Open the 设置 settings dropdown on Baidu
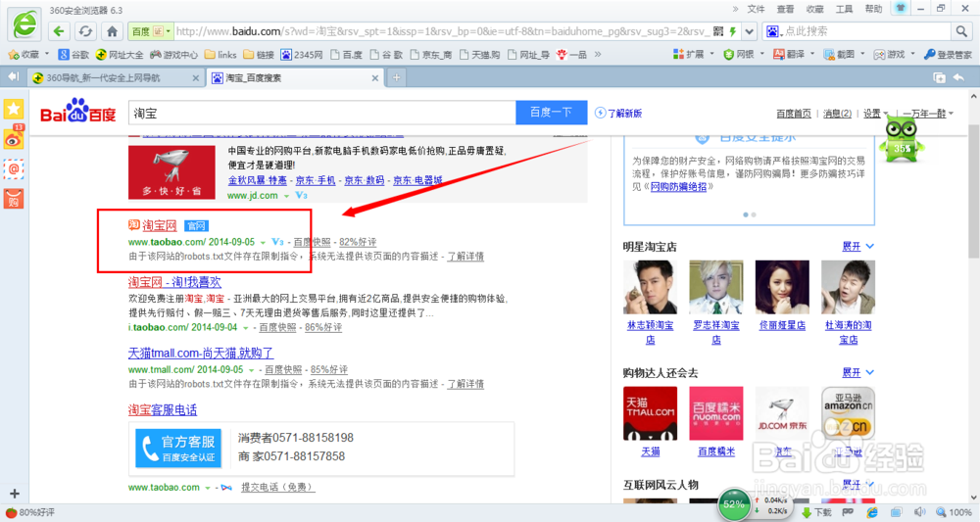The image size is (980, 522). click(x=875, y=114)
